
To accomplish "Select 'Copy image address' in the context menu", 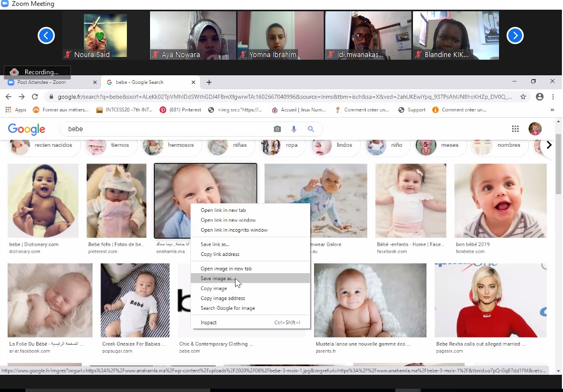I will tap(223, 298).
